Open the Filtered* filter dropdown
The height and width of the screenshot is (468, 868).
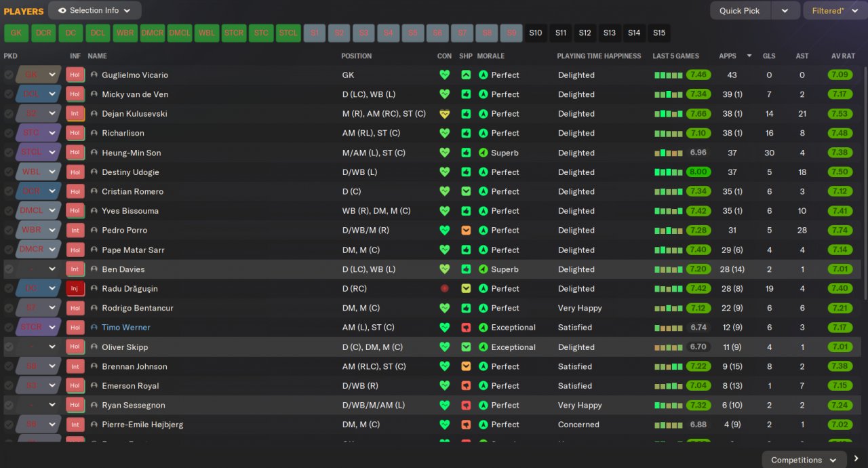(835, 10)
